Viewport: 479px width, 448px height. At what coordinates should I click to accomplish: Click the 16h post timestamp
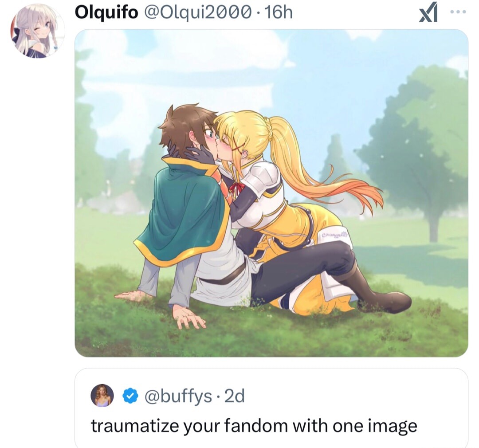pos(279,13)
